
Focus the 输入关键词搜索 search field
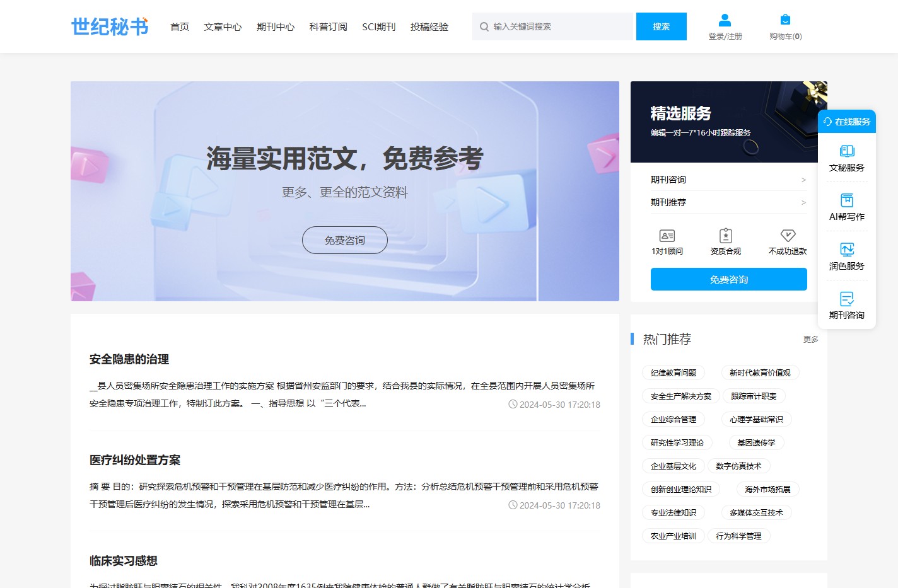(552, 26)
